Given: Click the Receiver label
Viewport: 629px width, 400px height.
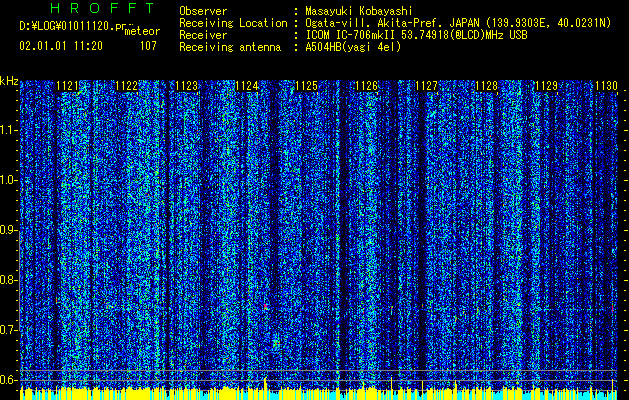Looking at the screenshot, I should [203, 35].
